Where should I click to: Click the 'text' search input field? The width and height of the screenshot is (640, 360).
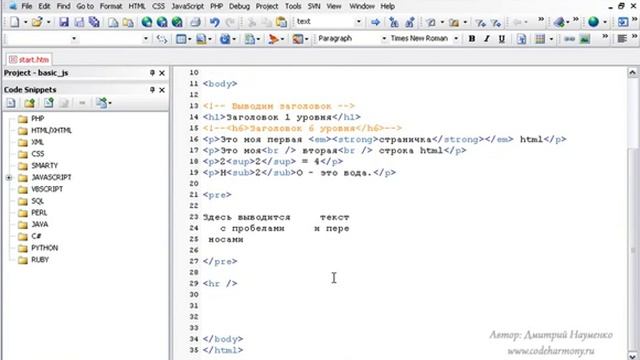(324, 22)
